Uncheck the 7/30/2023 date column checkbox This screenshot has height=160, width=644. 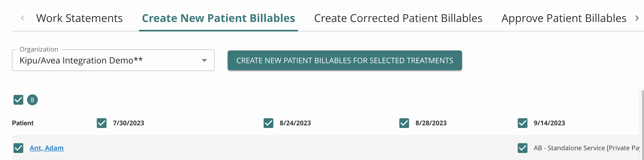pyautogui.click(x=102, y=123)
